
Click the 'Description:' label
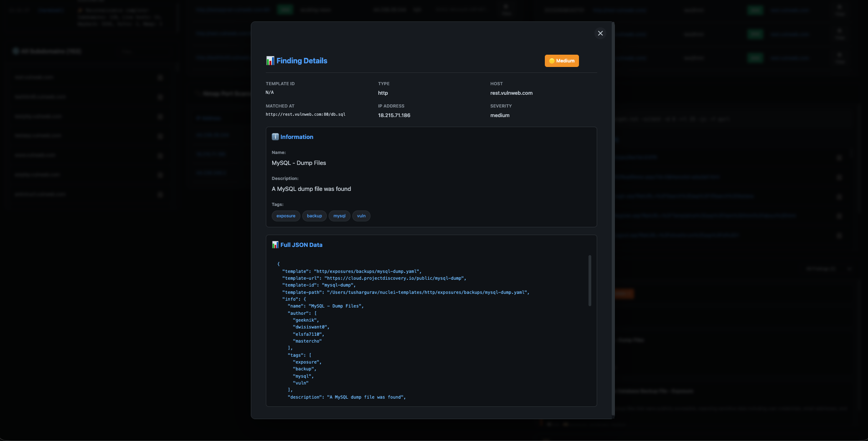[x=285, y=179]
